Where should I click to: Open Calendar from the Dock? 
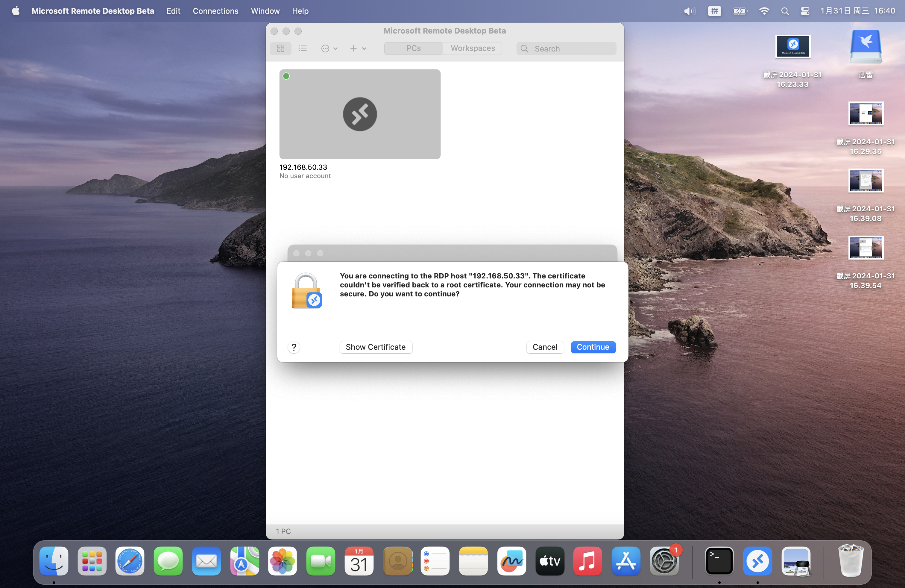[359, 561]
